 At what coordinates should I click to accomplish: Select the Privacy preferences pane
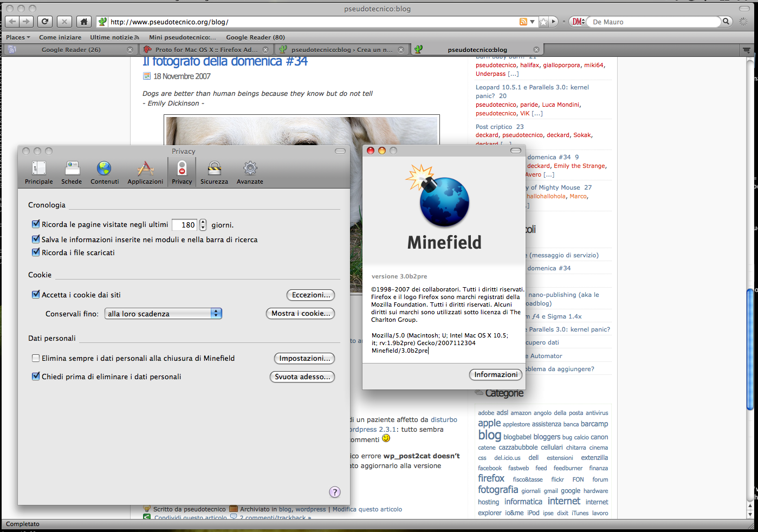click(182, 173)
